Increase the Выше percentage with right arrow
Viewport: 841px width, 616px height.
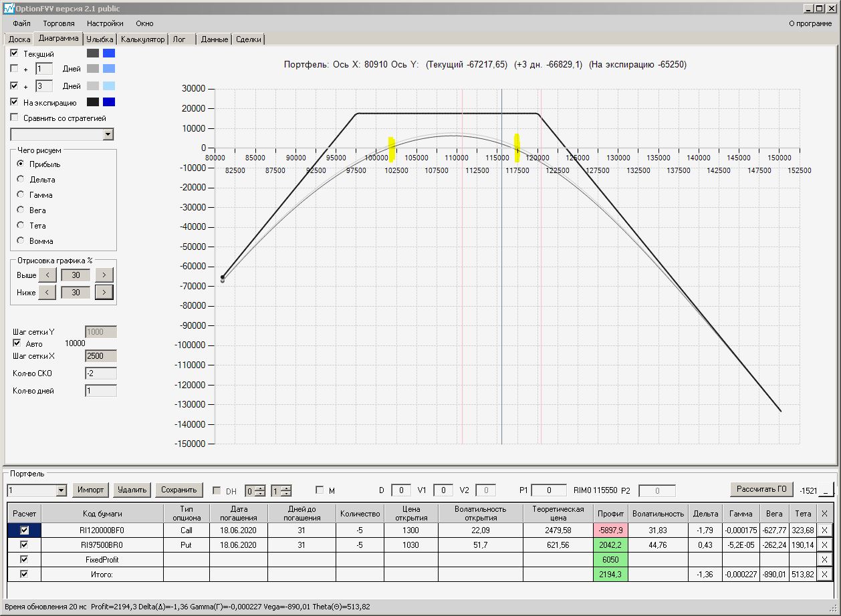pyautogui.click(x=104, y=275)
